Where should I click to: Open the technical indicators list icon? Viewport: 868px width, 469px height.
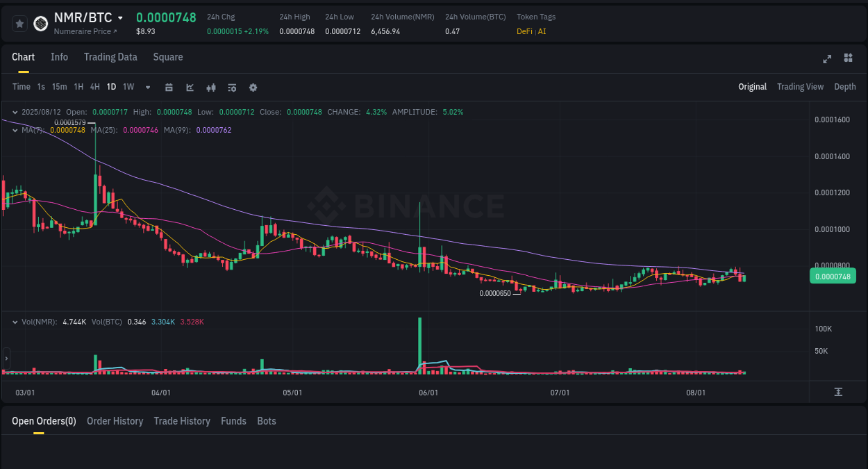tap(231, 87)
